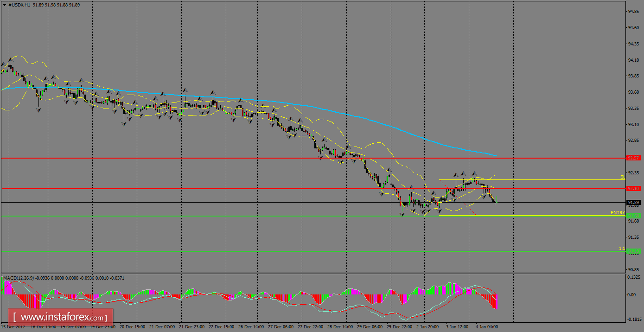
Task: Click the 4 Jan 04:00 date label
Action: pyautogui.click(x=487, y=326)
